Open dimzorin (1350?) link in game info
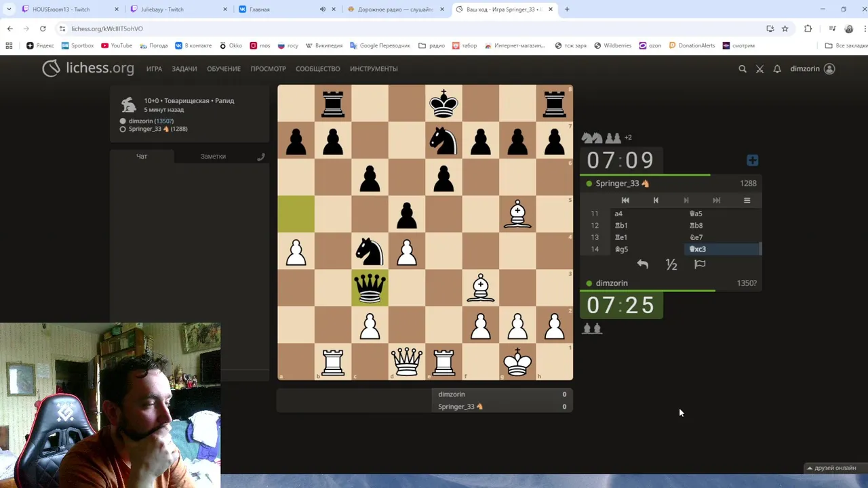The width and height of the screenshot is (868, 488). [x=151, y=121]
